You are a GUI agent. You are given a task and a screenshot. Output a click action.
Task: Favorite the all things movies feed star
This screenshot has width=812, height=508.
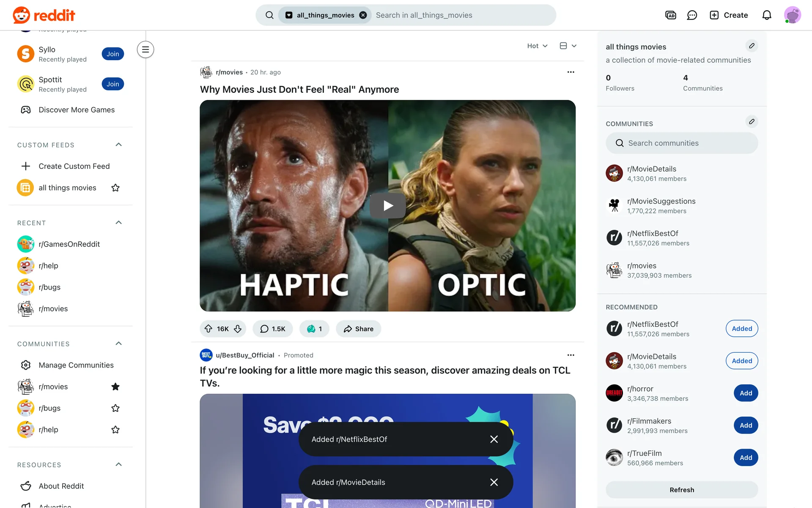click(x=115, y=188)
